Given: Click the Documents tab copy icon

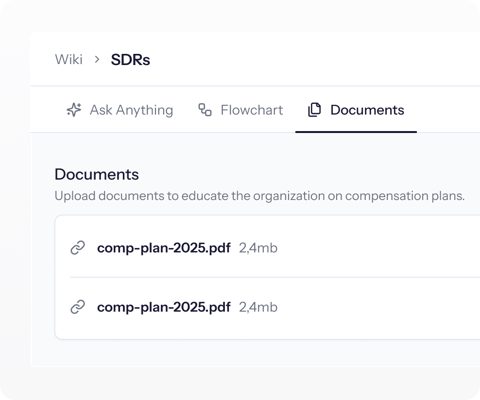Looking at the screenshot, I should click(x=314, y=110).
